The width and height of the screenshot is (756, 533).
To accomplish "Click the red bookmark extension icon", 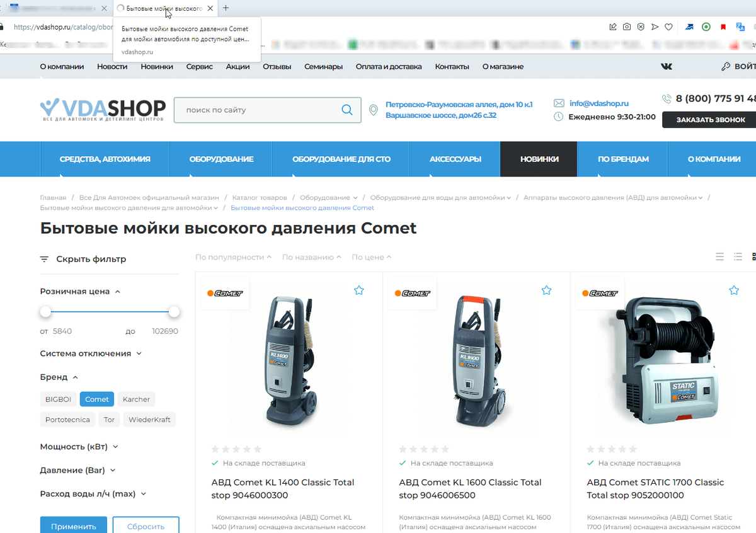I will pyautogui.click(x=723, y=27).
